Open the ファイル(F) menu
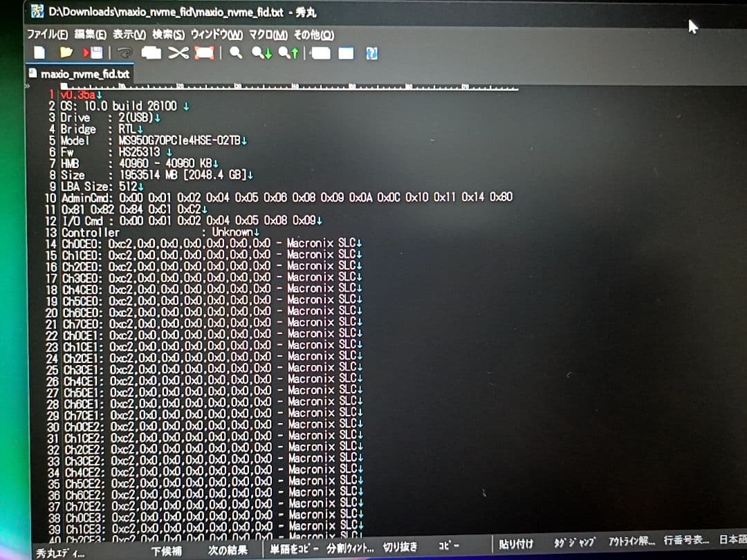 pyautogui.click(x=47, y=35)
